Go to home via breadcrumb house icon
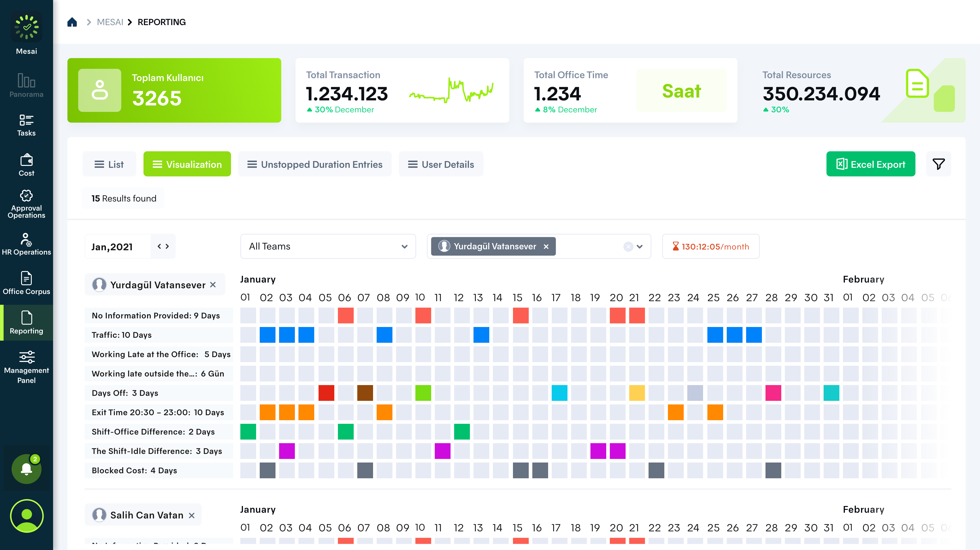The image size is (980, 550). 72,22
